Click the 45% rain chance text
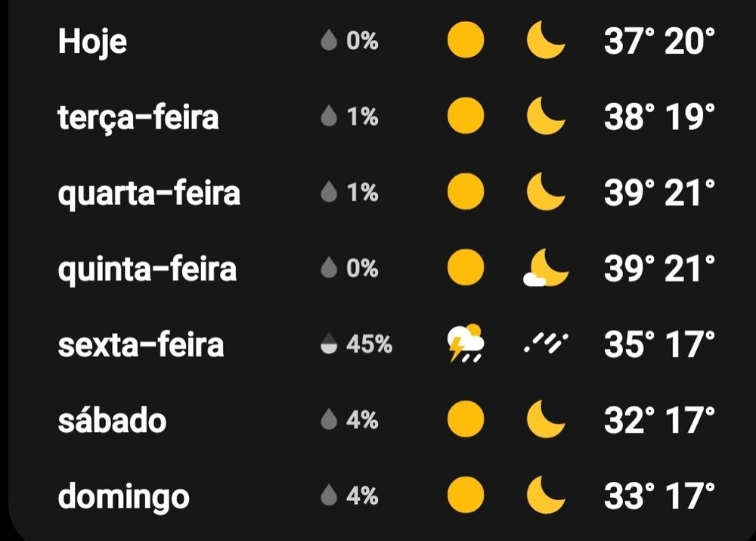The image size is (756, 541). tap(369, 344)
